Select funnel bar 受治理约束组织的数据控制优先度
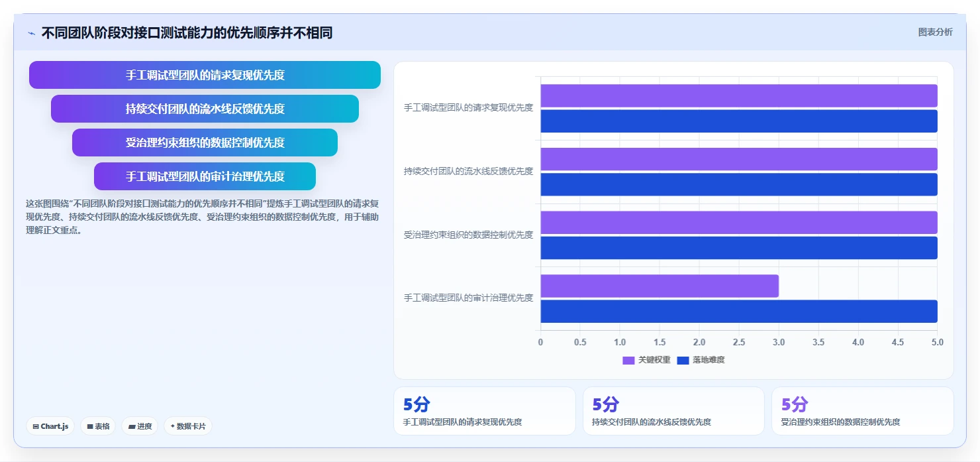This screenshot has width=980, height=462. (205, 143)
